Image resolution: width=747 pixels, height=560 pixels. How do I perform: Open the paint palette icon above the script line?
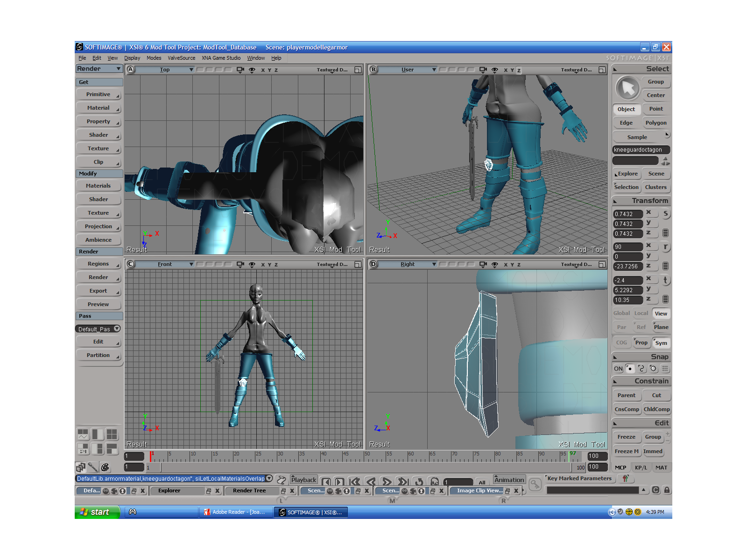(105, 467)
